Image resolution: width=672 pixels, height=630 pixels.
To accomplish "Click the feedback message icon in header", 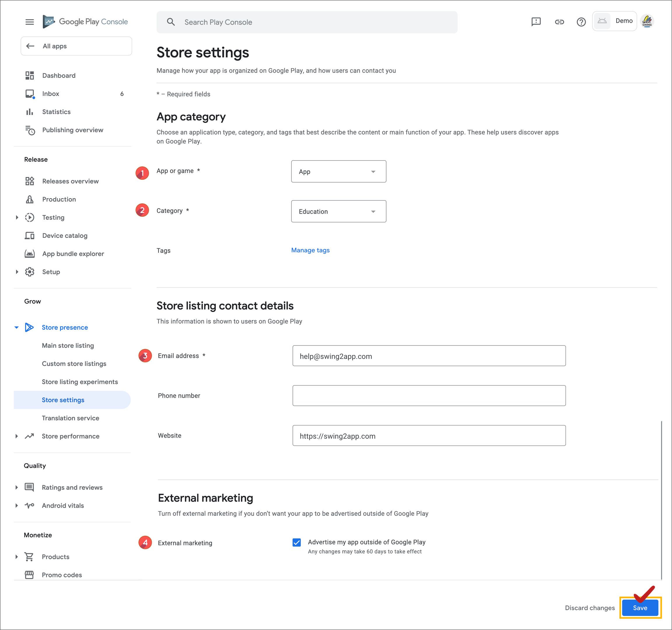I will tap(536, 22).
